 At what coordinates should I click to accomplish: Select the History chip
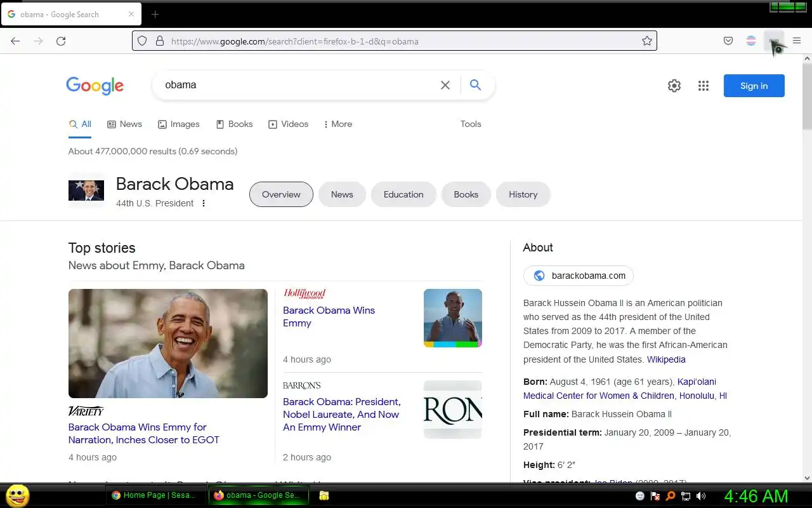[x=523, y=194]
